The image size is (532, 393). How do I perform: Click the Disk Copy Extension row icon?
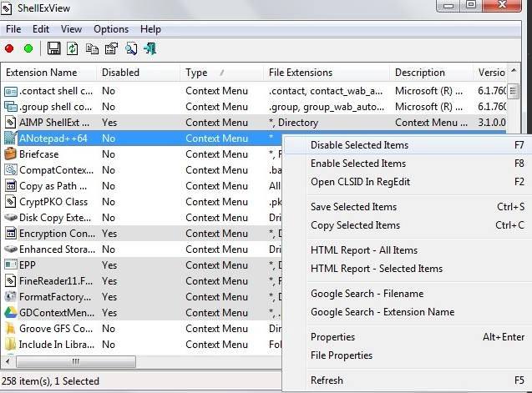tap(11, 217)
